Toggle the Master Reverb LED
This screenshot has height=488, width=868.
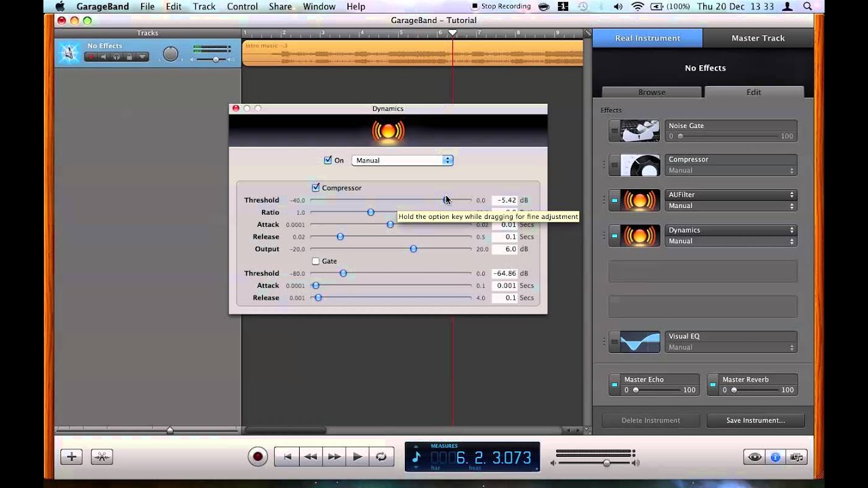click(x=713, y=384)
